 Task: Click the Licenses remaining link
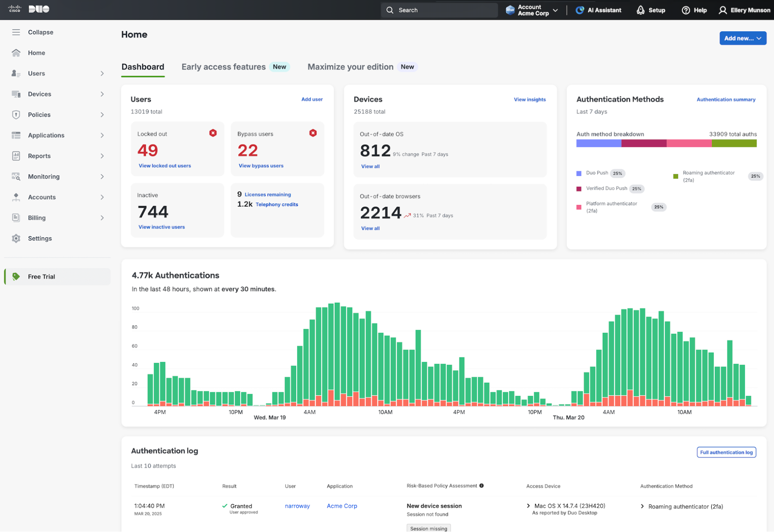268,194
